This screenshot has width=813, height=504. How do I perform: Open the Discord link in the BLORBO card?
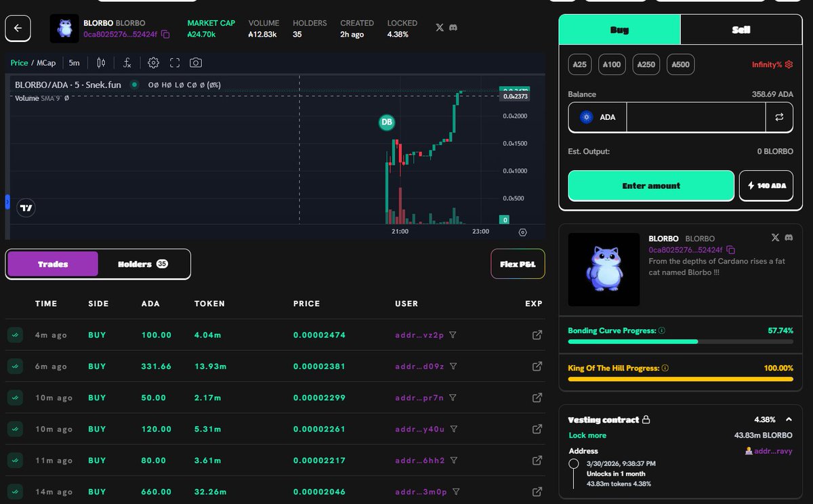(x=789, y=238)
